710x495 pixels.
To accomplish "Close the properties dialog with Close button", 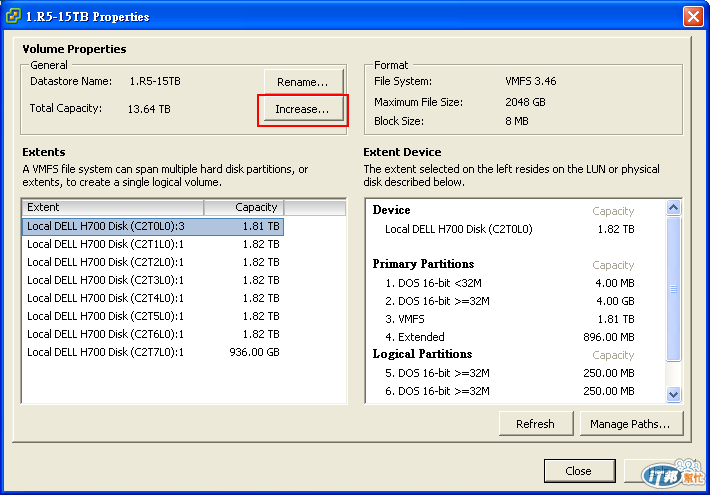I will (x=579, y=471).
